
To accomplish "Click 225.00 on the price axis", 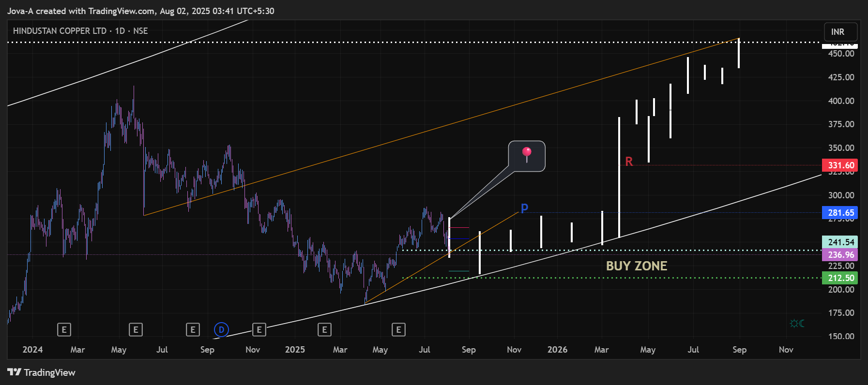I will pos(841,266).
